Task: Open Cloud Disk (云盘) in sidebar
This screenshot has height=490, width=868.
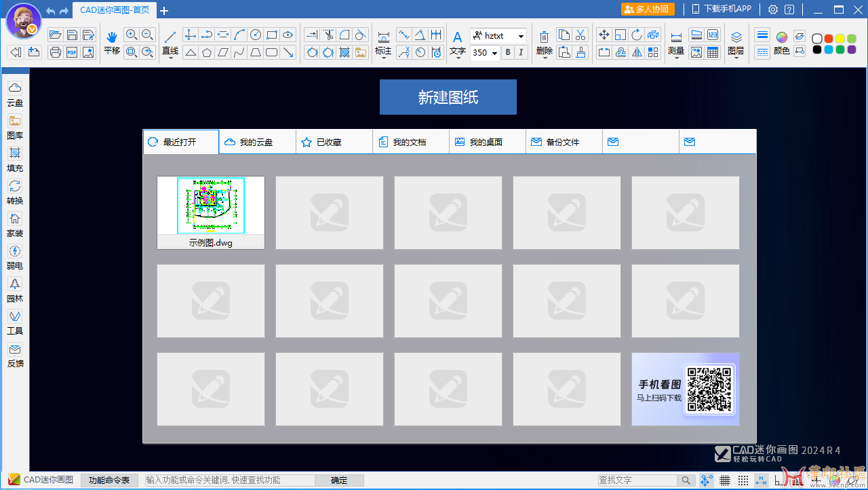Action: coord(15,94)
